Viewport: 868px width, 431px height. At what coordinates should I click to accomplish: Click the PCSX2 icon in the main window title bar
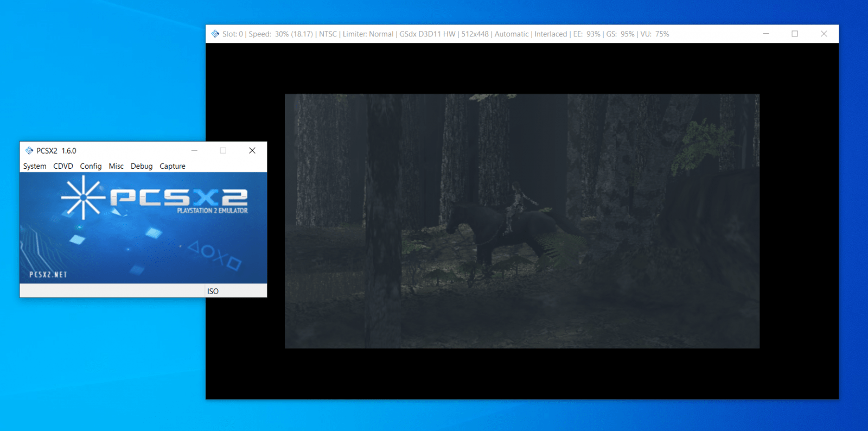tap(29, 150)
